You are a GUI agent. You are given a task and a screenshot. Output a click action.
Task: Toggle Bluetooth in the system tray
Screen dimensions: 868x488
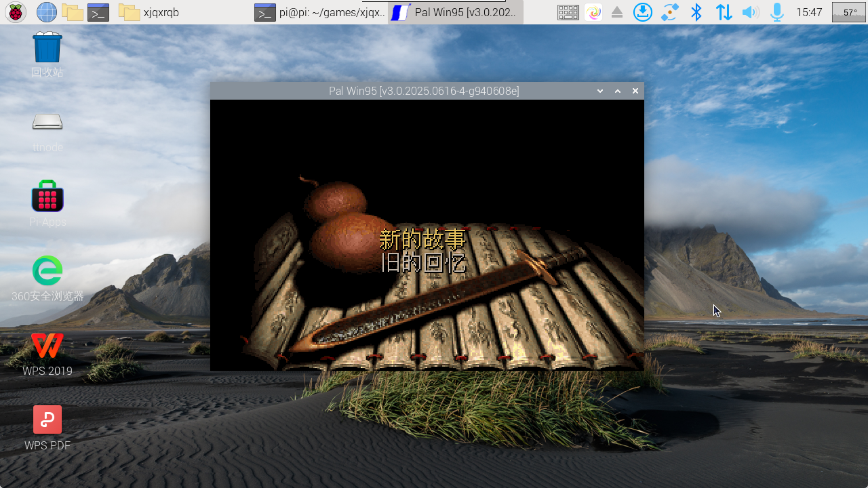point(697,12)
